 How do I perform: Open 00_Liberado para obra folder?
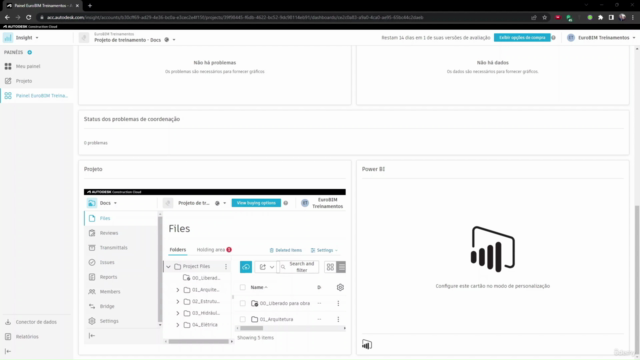[284, 303]
